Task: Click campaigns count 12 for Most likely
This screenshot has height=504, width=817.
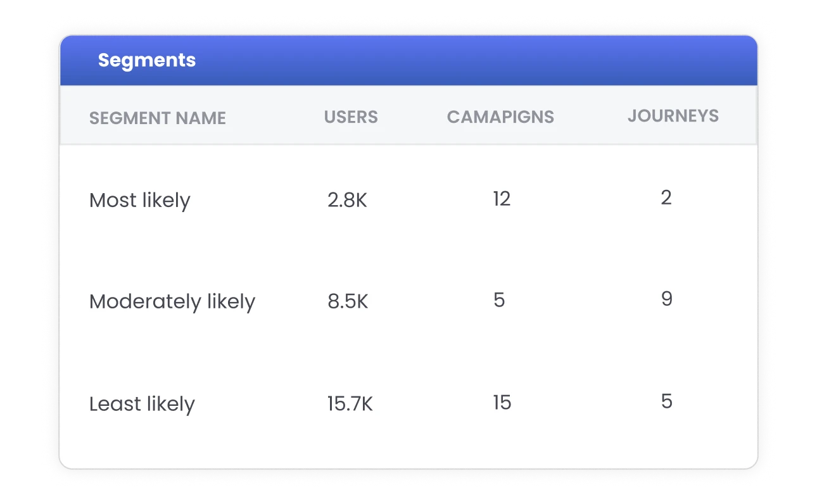Action: pyautogui.click(x=502, y=199)
